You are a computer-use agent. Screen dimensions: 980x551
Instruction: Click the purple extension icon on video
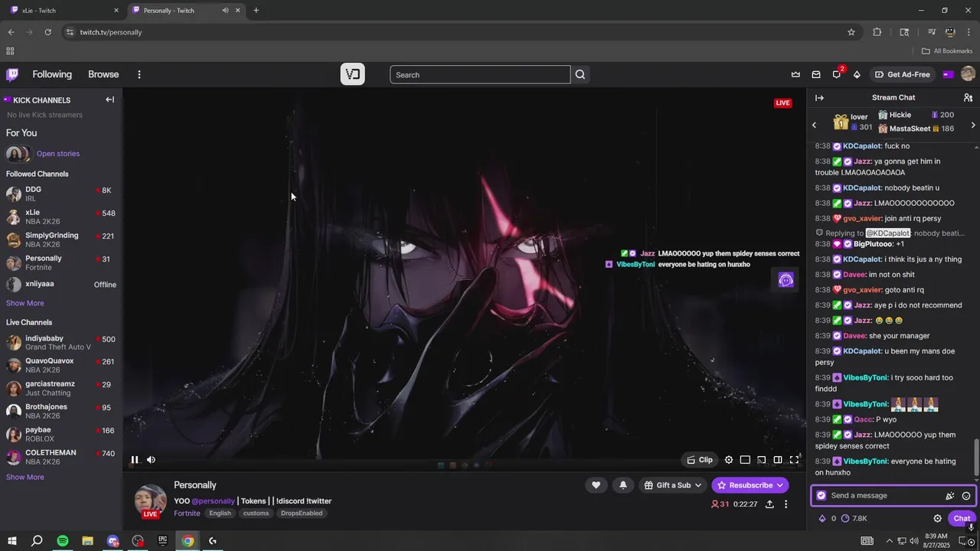pyautogui.click(x=786, y=280)
